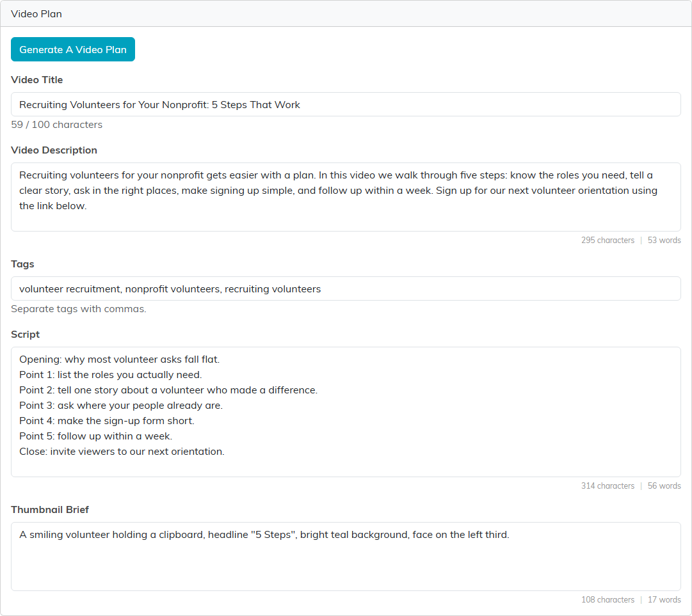Click the '108 characters' thumbnail count

(608, 599)
